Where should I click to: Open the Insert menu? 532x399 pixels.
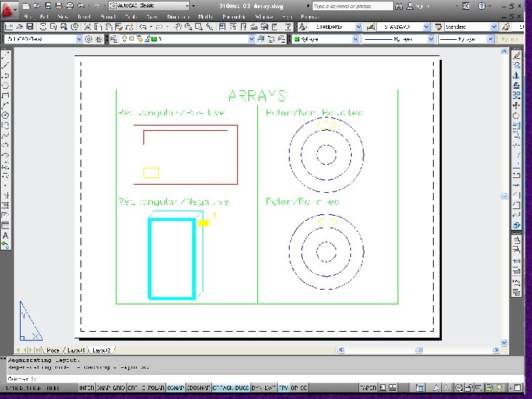coord(83,16)
